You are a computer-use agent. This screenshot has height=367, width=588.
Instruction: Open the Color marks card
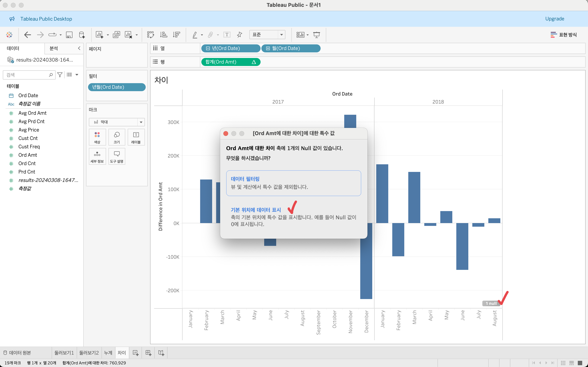[x=97, y=137]
